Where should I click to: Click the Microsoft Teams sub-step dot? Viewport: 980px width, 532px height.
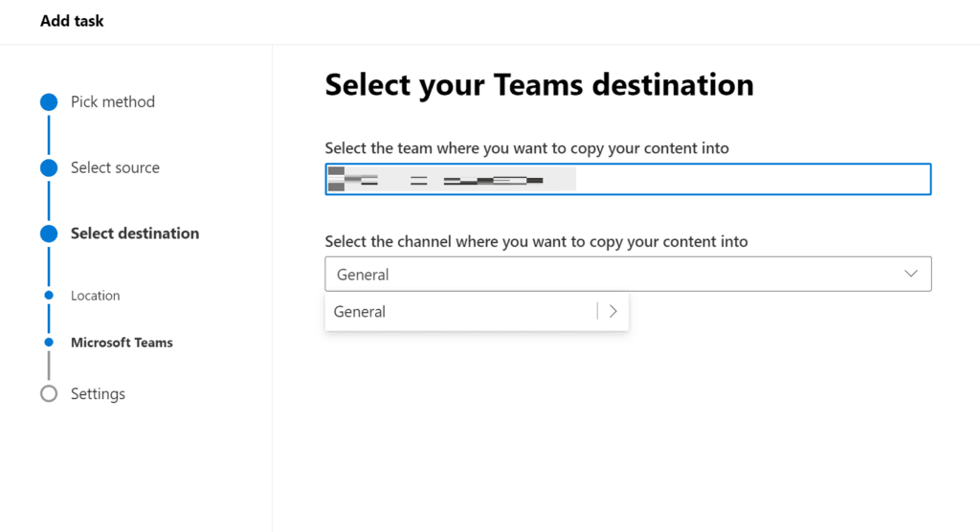[49, 343]
